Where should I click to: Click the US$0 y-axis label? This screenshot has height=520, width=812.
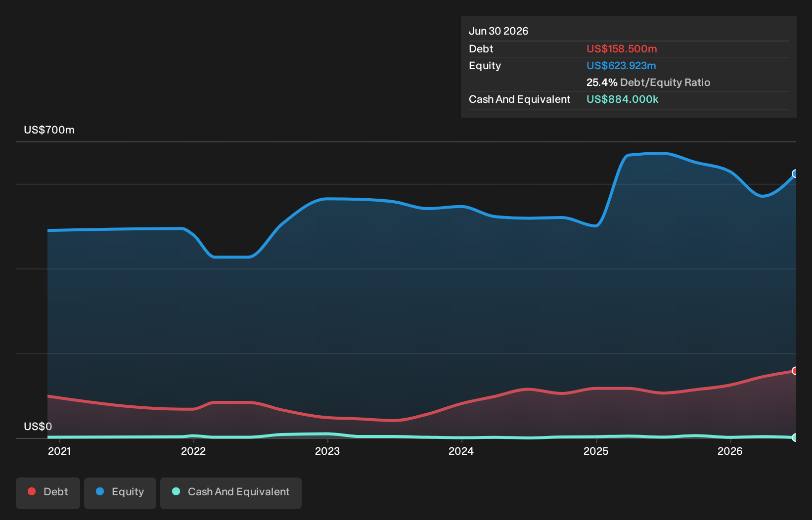click(x=38, y=427)
